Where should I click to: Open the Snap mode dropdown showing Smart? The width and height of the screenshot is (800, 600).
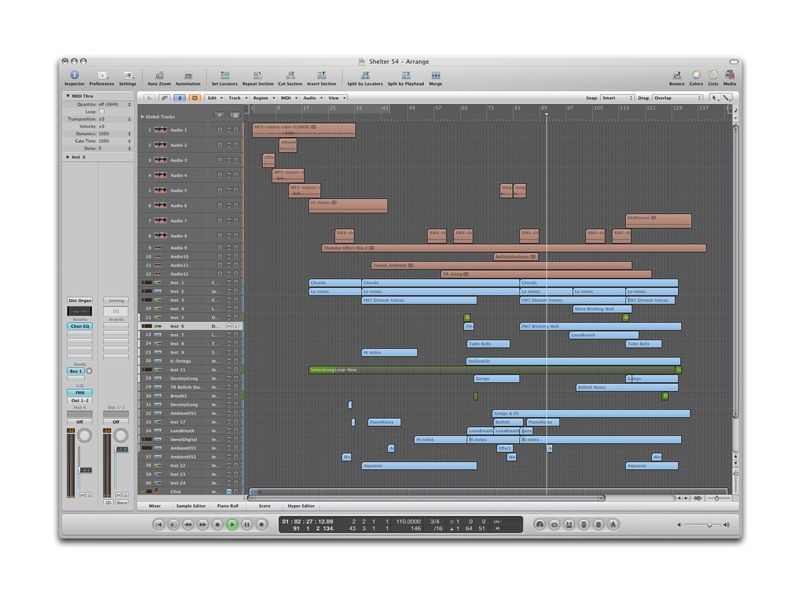(612, 99)
